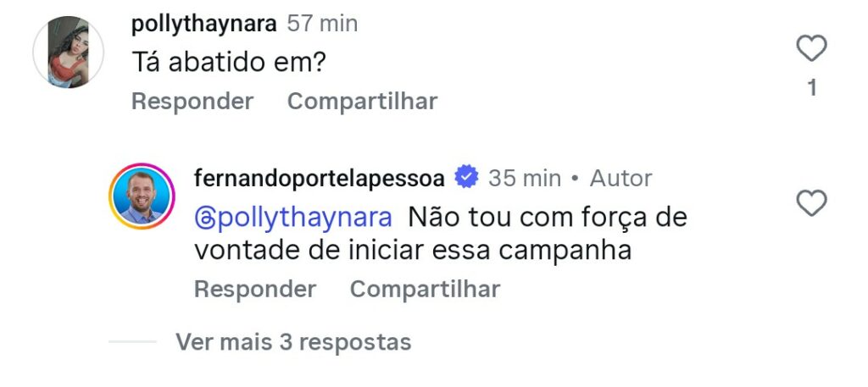View the like count "1" on the comment
868x387 pixels.
click(811, 87)
